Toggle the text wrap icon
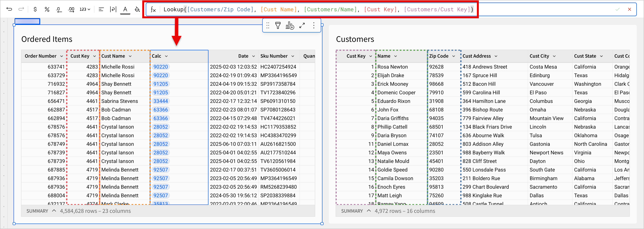The image size is (644, 229). [x=113, y=9]
